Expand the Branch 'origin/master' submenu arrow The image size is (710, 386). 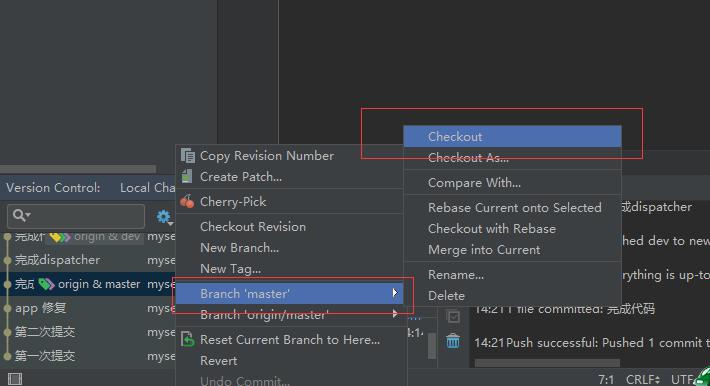point(395,314)
